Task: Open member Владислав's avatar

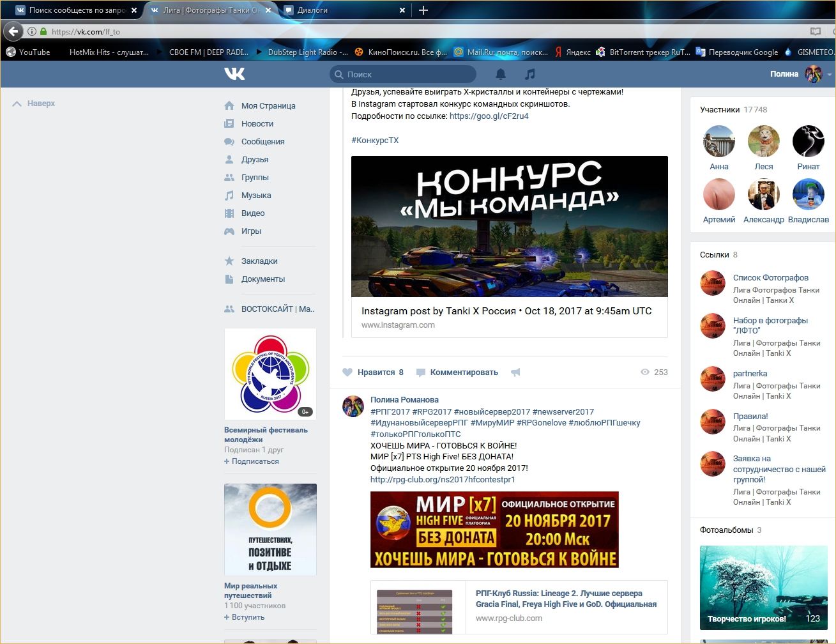Action: 809,194
